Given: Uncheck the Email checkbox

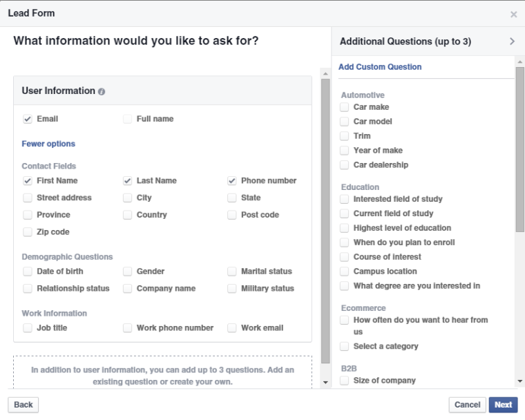Looking at the screenshot, I should click(28, 119).
